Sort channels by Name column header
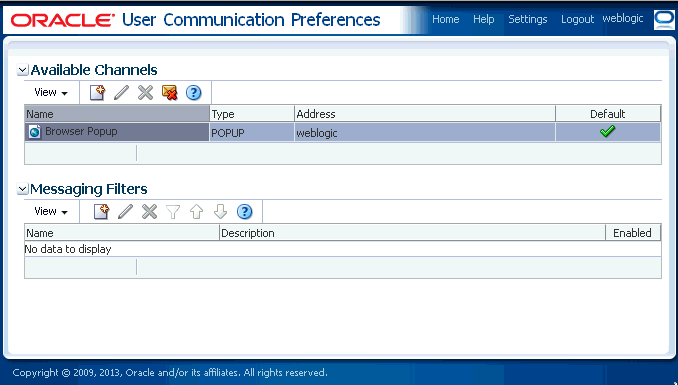Viewport: 678px width, 385px height. pos(117,114)
